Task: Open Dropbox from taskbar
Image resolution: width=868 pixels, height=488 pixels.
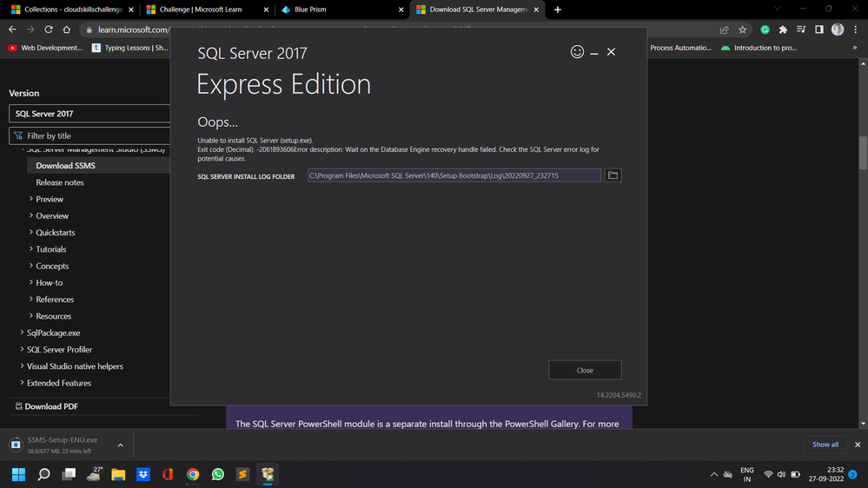Action: [142, 474]
